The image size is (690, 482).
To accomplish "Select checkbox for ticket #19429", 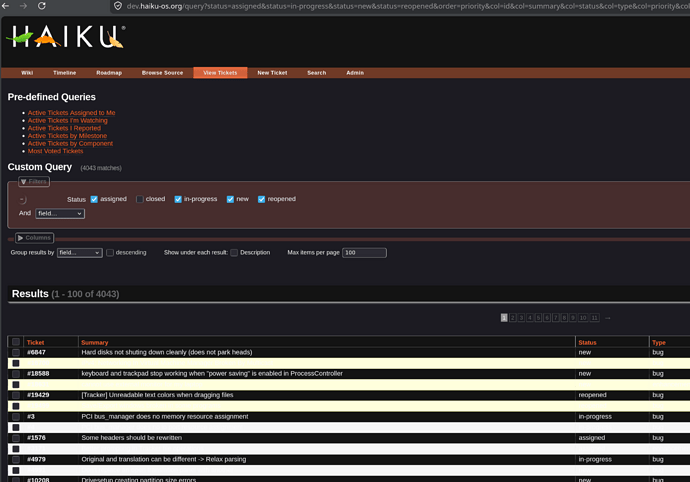I will pos(16,395).
